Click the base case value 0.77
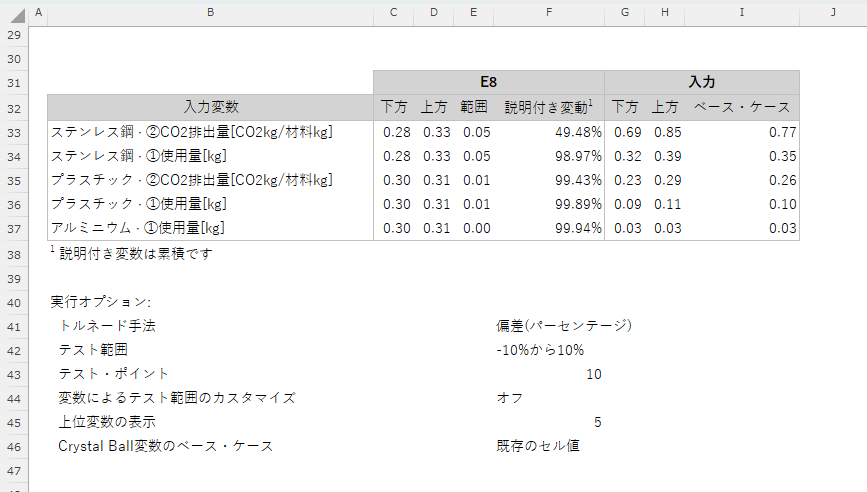Screen dimensions: 867x492 click(741, 132)
